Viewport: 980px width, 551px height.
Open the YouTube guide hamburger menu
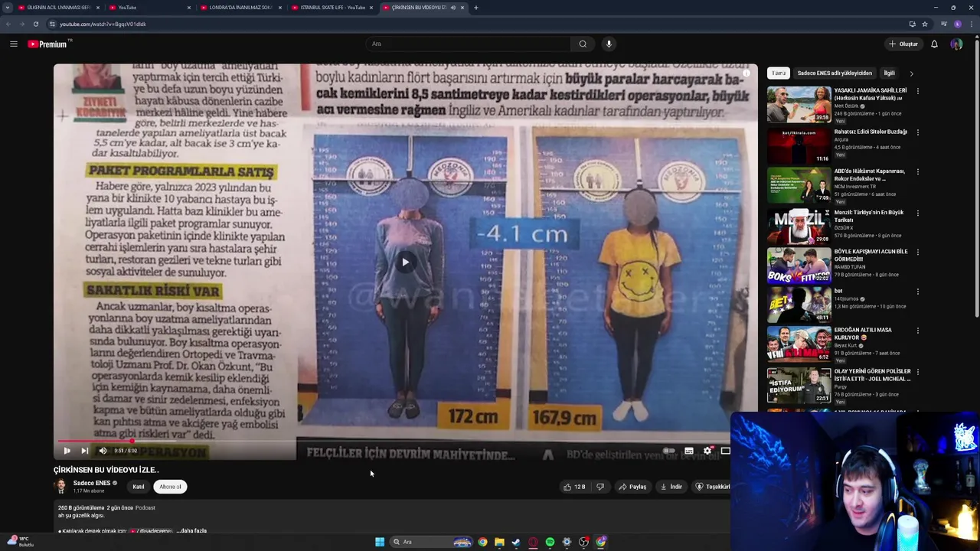(x=13, y=44)
